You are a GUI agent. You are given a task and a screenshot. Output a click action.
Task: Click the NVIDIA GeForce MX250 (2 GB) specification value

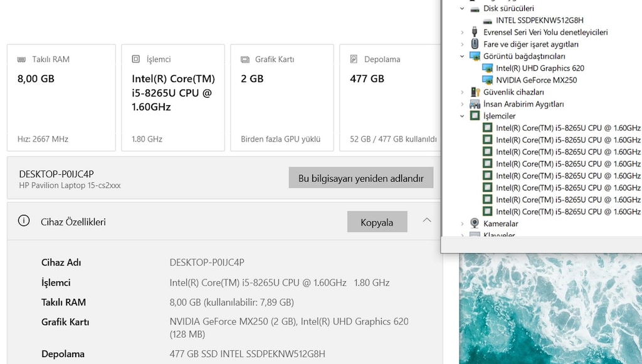point(289,328)
